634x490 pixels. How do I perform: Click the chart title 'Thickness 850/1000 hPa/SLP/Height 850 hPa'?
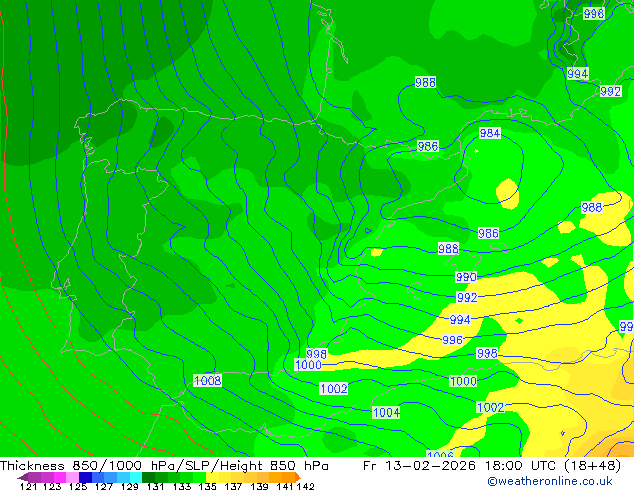164,466
